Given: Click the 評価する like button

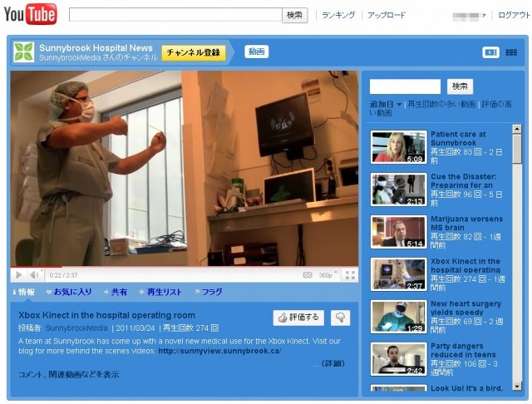Looking at the screenshot, I should click(298, 318).
